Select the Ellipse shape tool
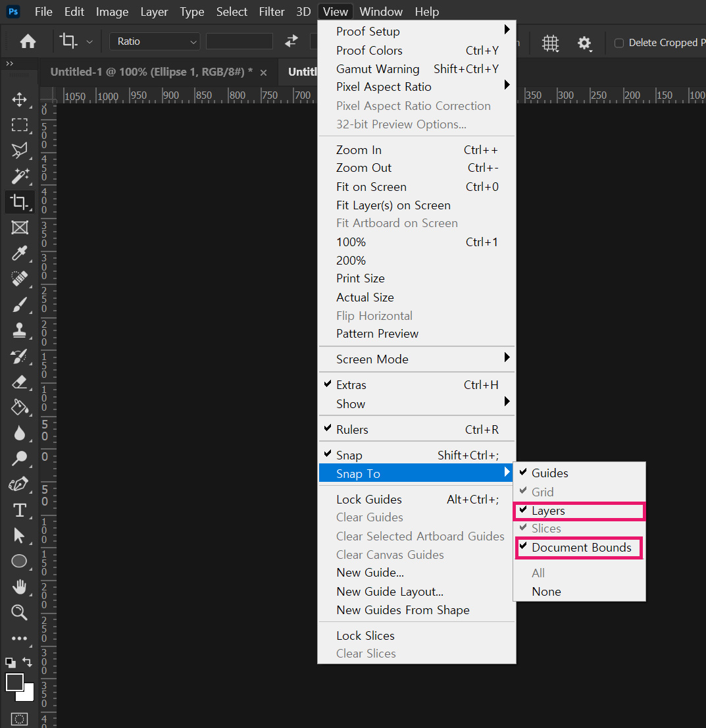The height and width of the screenshot is (728, 706). [19, 561]
